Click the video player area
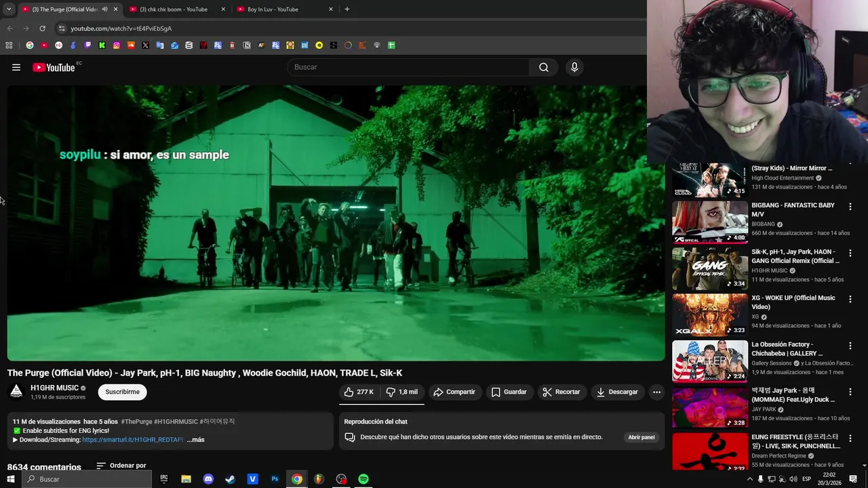Screen dimensions: 868x488 [x=336, y=222]
